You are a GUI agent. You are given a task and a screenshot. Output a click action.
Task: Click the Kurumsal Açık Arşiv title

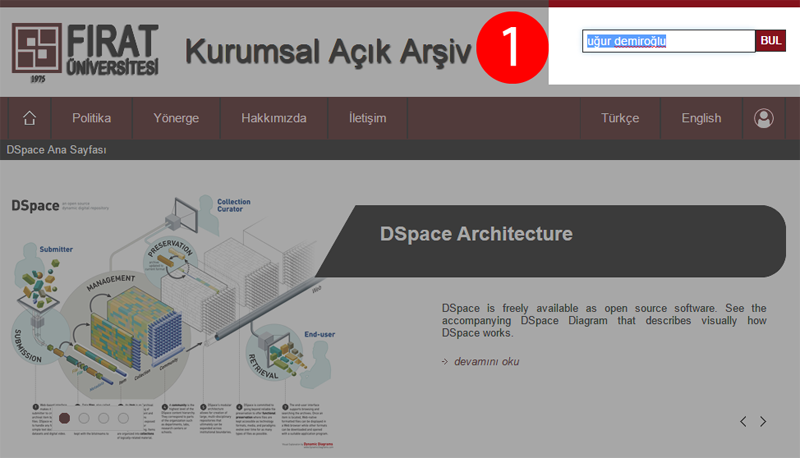click(x=328, y=52)
